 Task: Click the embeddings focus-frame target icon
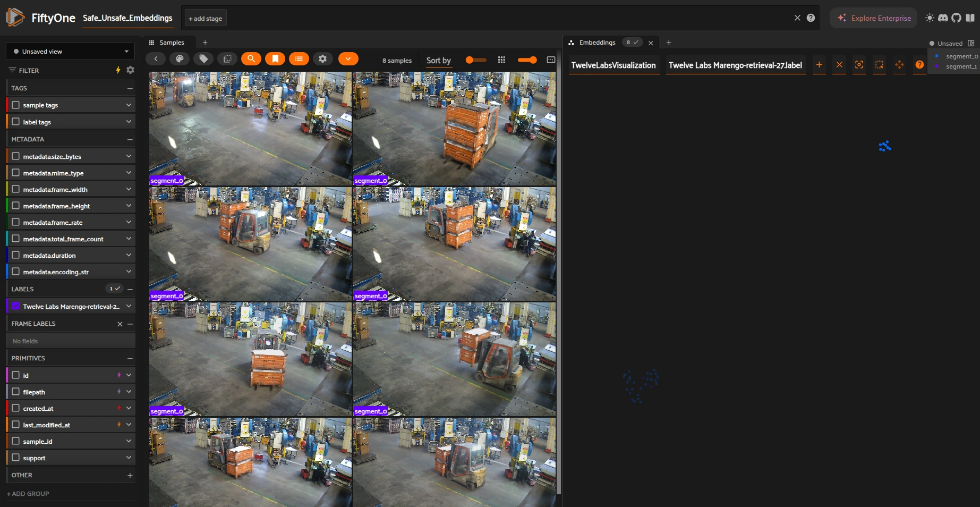[859, 65]
